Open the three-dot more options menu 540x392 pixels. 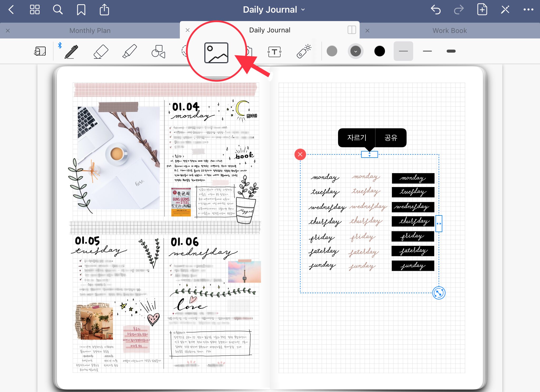528,10
